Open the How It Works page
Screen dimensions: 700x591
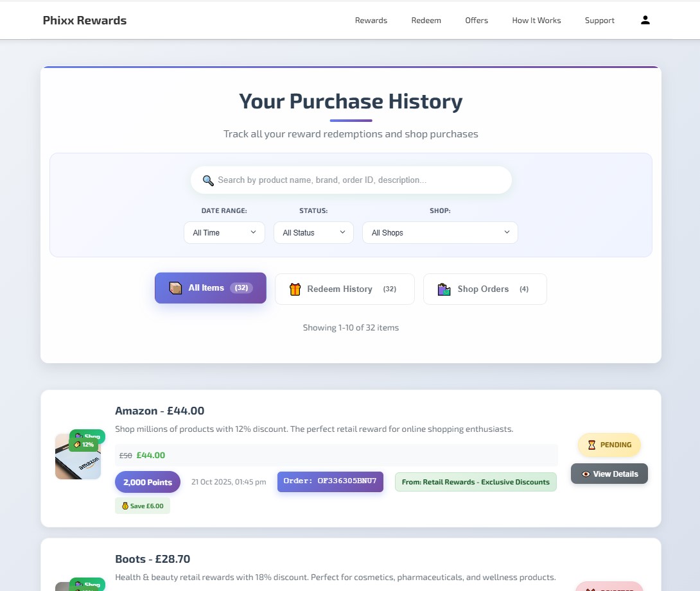(x=536, y=20)
